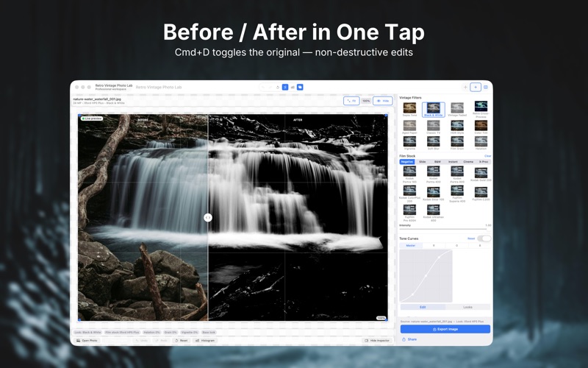Switch to the Edit segment

[423, 307]
